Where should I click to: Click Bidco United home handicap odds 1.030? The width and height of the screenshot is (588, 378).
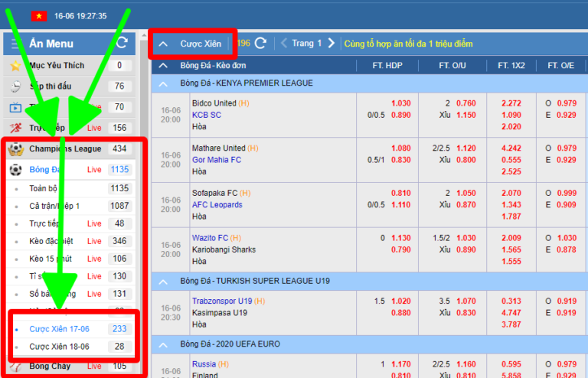[401, 103]
